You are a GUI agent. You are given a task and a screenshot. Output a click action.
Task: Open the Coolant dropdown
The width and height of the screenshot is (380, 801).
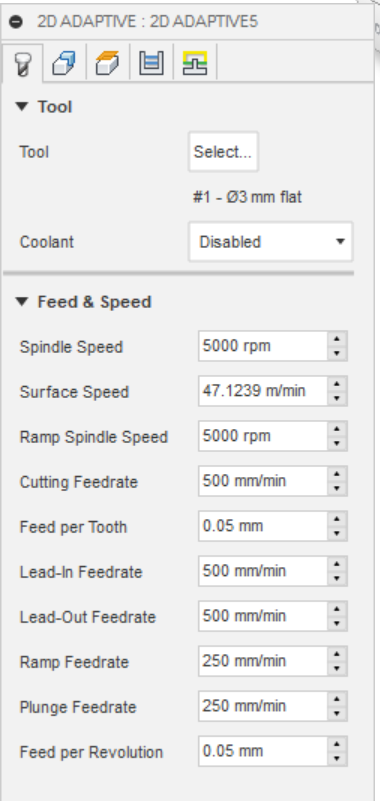tap(270, 242)
